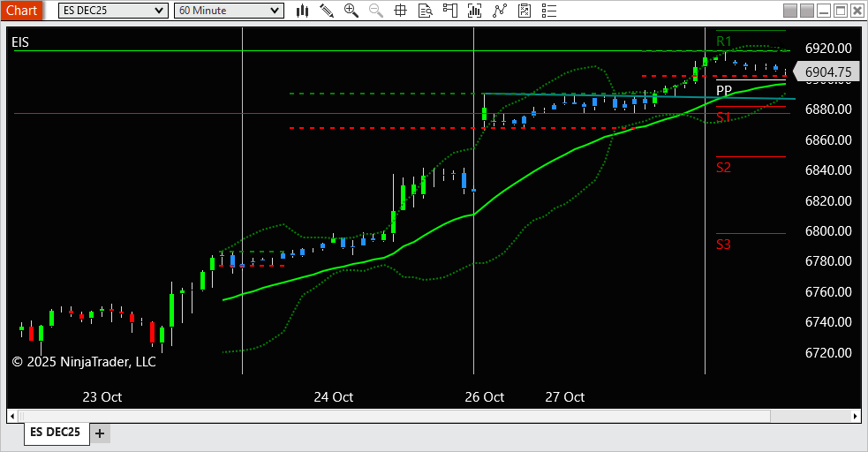Click the horizontal scrollbar thumb
The height and width of the screenshot is (452, 868).
395,416
